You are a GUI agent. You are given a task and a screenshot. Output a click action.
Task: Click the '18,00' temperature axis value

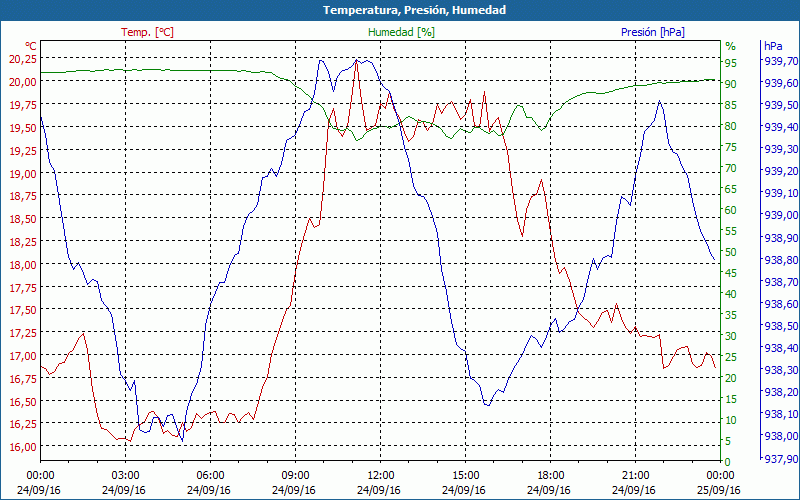pyautogui.click(x=23, y=264)
